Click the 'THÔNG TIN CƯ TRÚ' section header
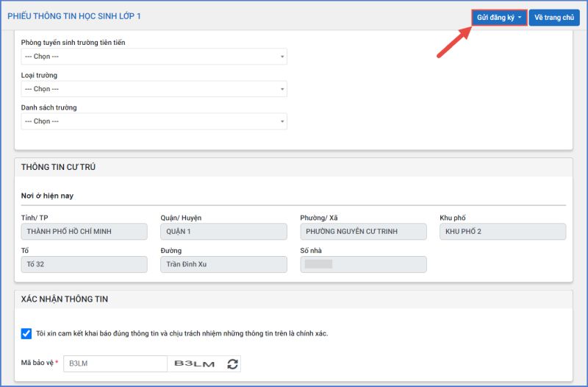Image resolution: width=588 pixels, height=387 pixels. [58, 167]
